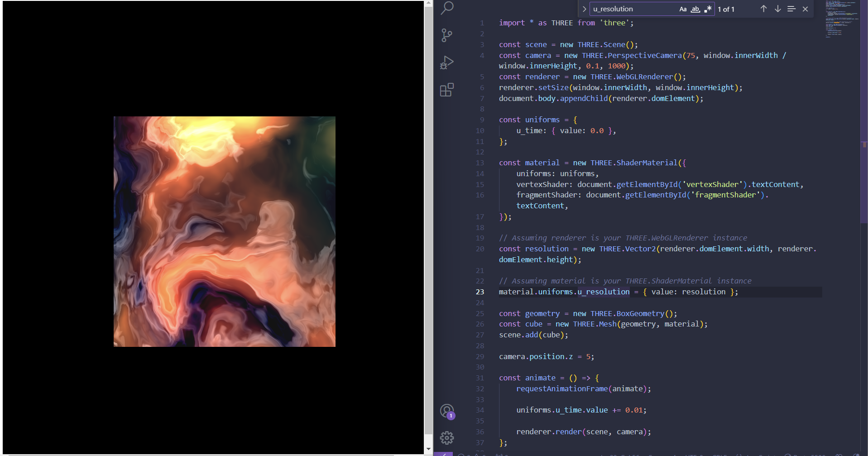Toggle Match Case in find widget

pyautogui.click(x=683, y=9)
